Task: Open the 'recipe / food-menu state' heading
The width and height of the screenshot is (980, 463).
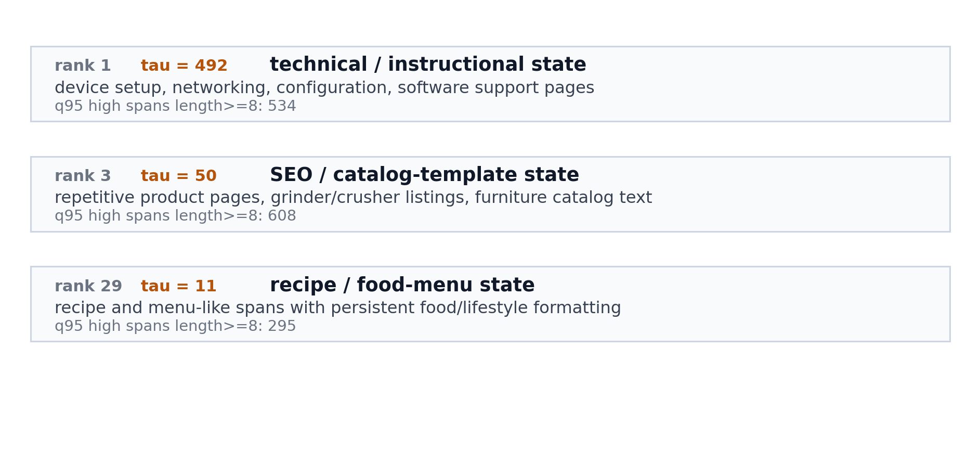Action: (x=402, y=286)
